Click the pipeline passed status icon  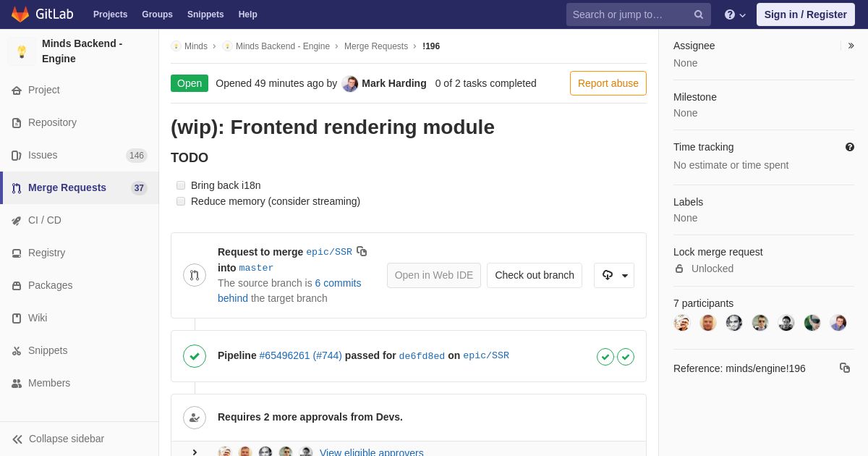(x=195, y=356)
